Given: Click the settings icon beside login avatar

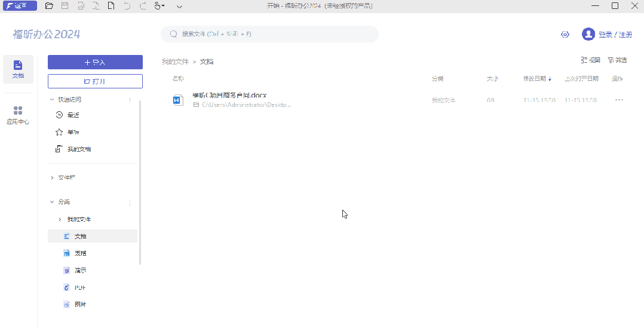Looking at the screenshot, I should 565,35.
